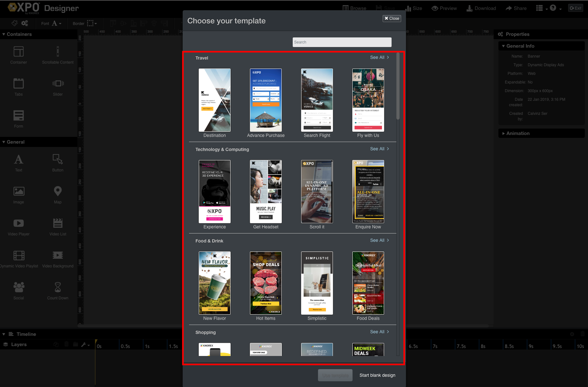
Task: Click See All for Travel templates
Action: (379, 58)
